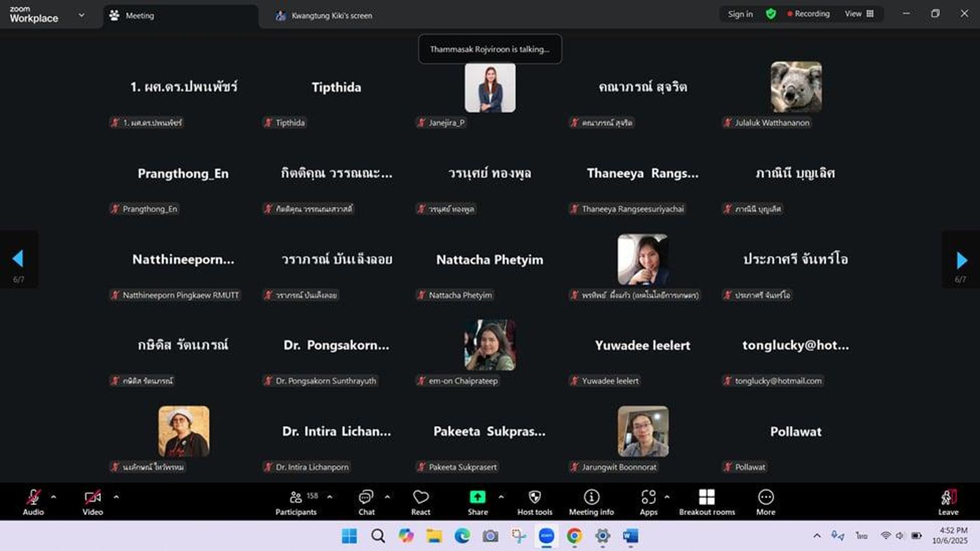Open the Chat panel

click(366, 502)
